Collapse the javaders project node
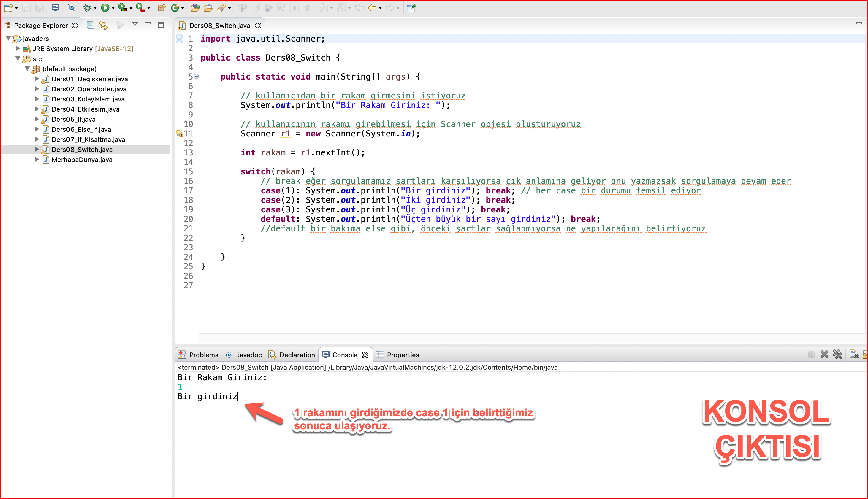This screenshot has height=499, width=868. 8,38
